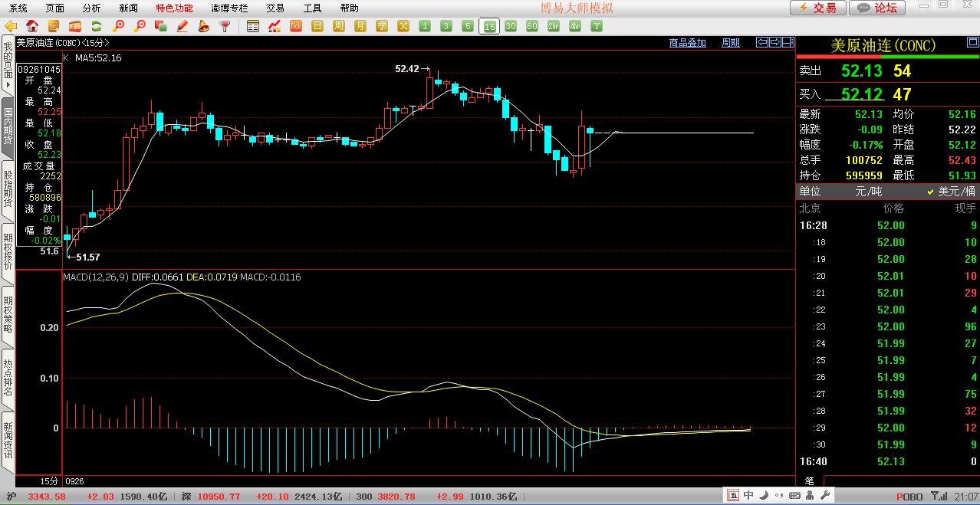Expand the 我的页面 side tab arrow
The height and width of the screenshot is (505, 980).
8,84
